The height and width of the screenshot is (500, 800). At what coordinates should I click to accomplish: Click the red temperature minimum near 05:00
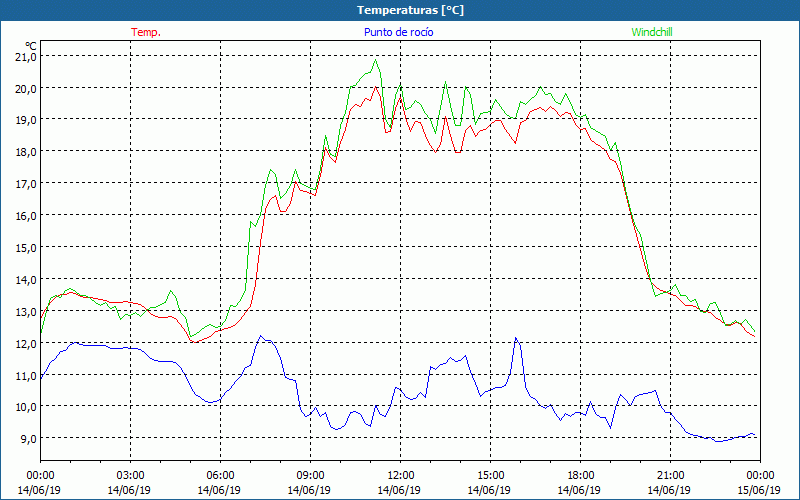(x=193, y=342)
